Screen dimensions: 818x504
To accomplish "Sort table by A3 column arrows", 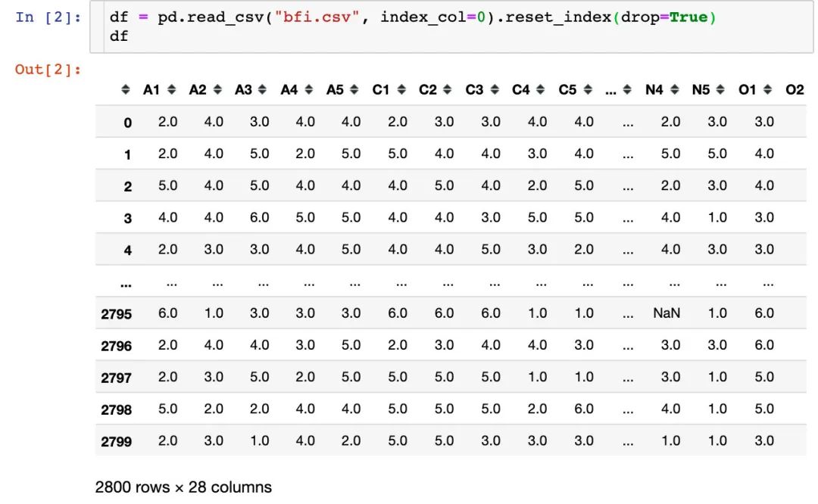I will pyautogui.click(x=262, y=89).
